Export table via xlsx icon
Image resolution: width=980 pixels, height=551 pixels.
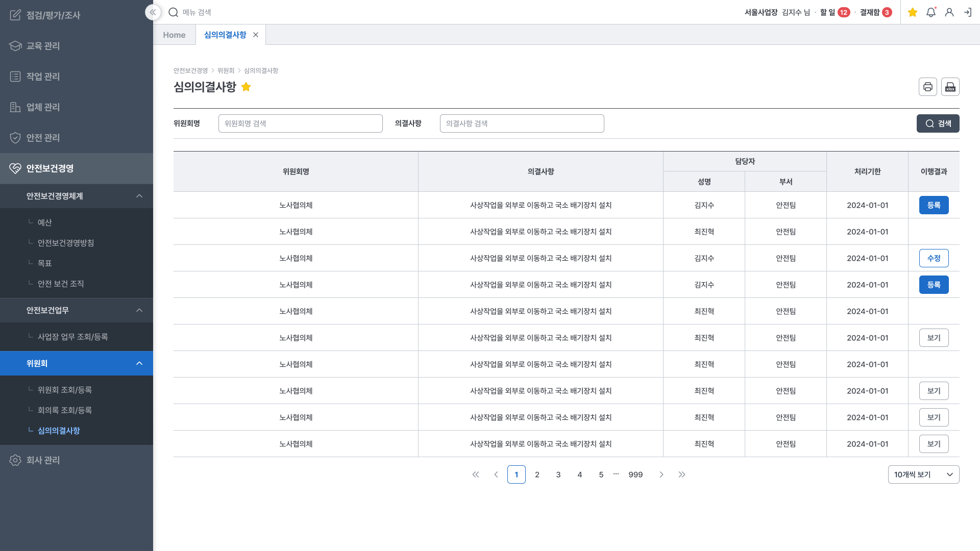click(x=950, y=87)
